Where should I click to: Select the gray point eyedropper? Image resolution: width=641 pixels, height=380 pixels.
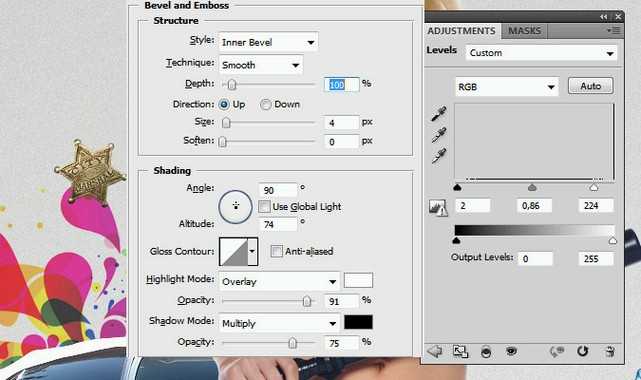pos(439,135)
